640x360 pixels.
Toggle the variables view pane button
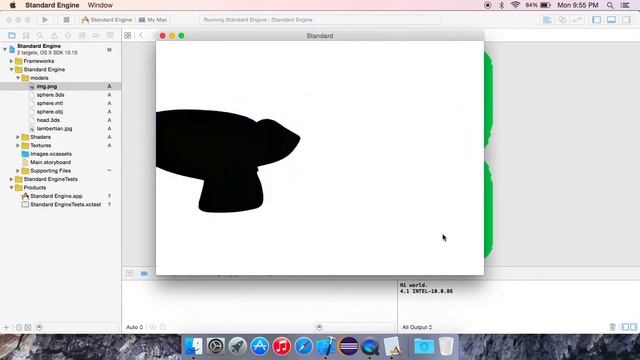[x=625, y=327]
